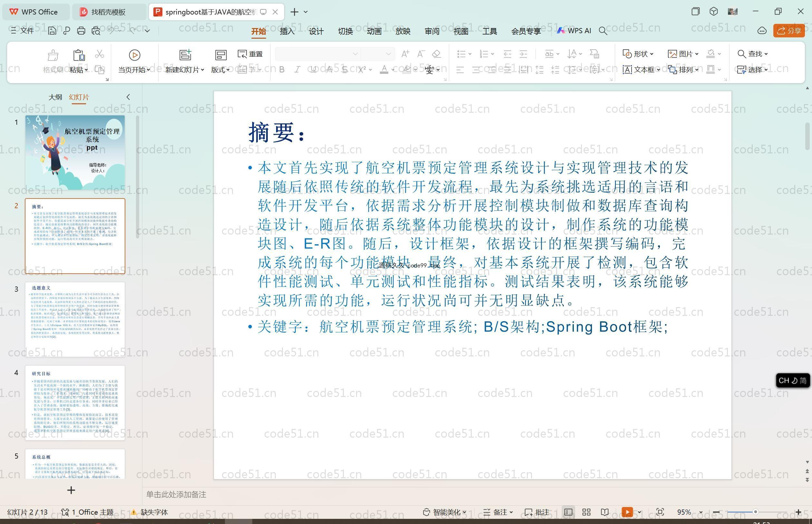Toggle Bold formatting
This screenshot has height=524, width=812.
click(x=282, y=70)
